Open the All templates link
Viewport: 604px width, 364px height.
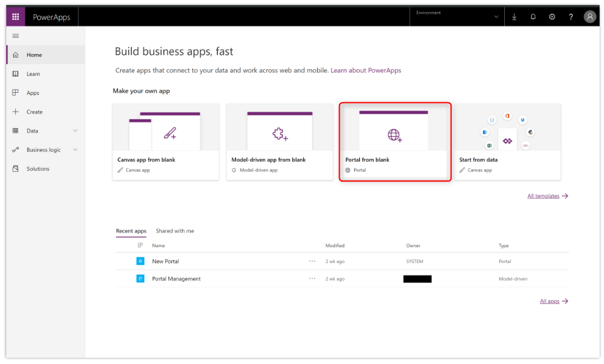[543, 196]
